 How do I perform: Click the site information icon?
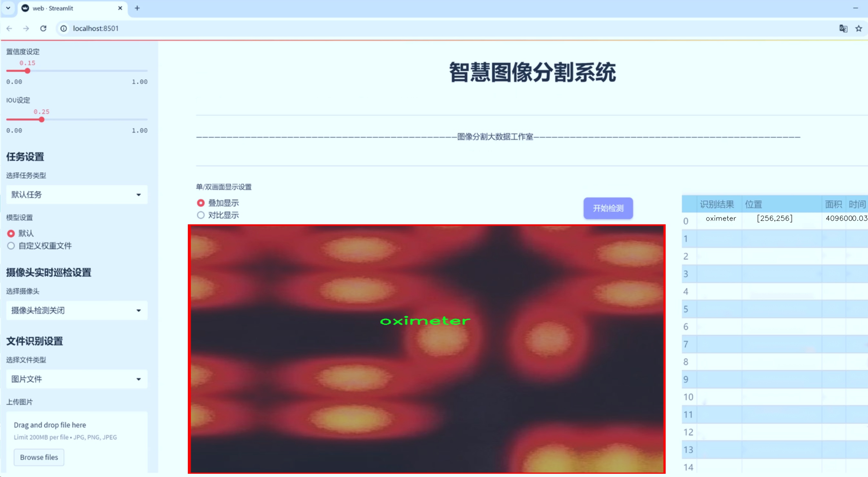(63, 28)
